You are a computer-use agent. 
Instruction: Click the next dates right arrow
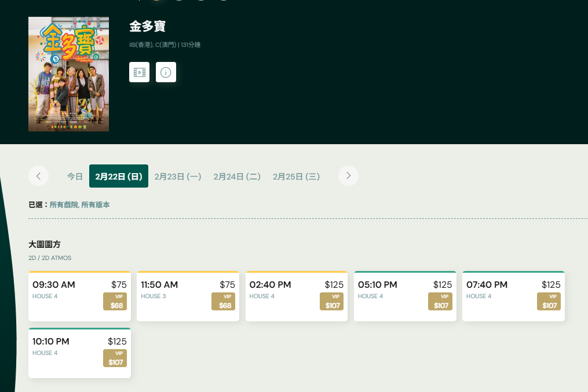coord(348,176)
